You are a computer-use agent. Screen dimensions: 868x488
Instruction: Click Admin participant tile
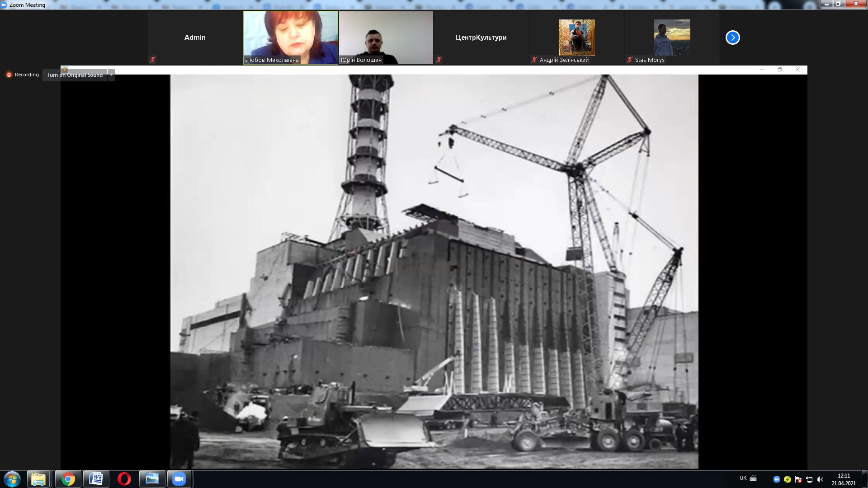(x=195, y=38)
